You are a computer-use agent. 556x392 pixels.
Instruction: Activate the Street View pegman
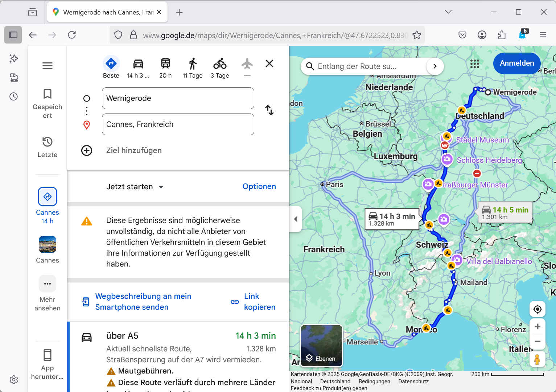tap(538, 359)
